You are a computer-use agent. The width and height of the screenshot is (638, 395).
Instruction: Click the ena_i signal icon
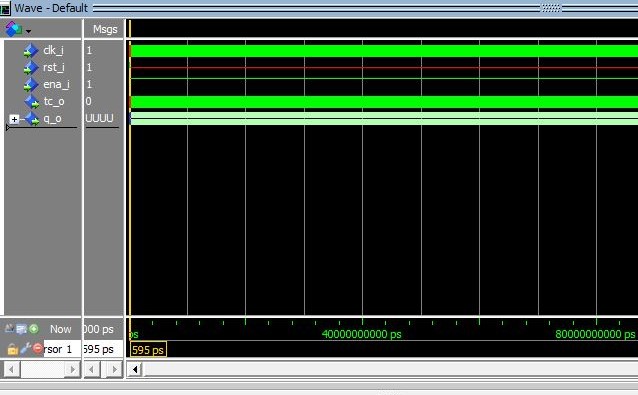point(31,85)
